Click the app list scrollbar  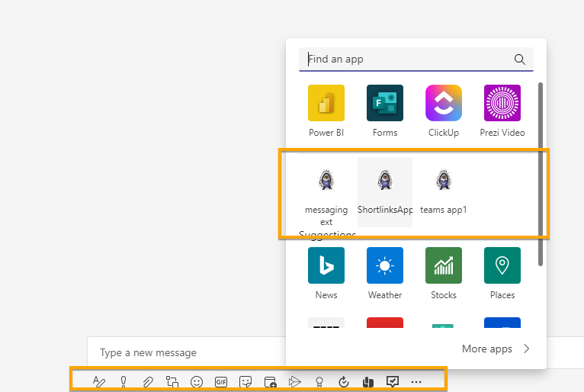541,175
